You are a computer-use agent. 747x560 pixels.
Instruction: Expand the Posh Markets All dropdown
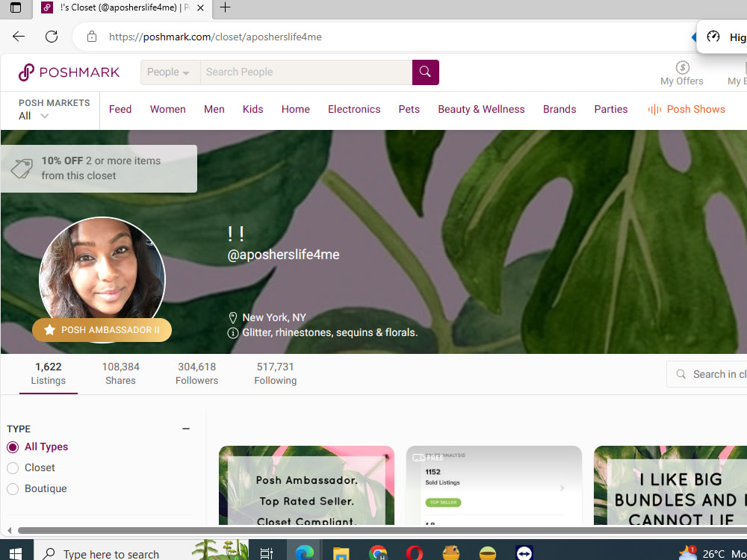[x=34, y=116]
